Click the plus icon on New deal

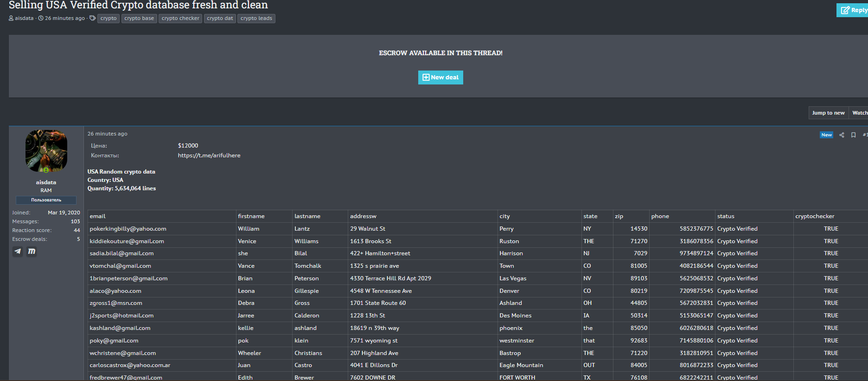[426, 77]
